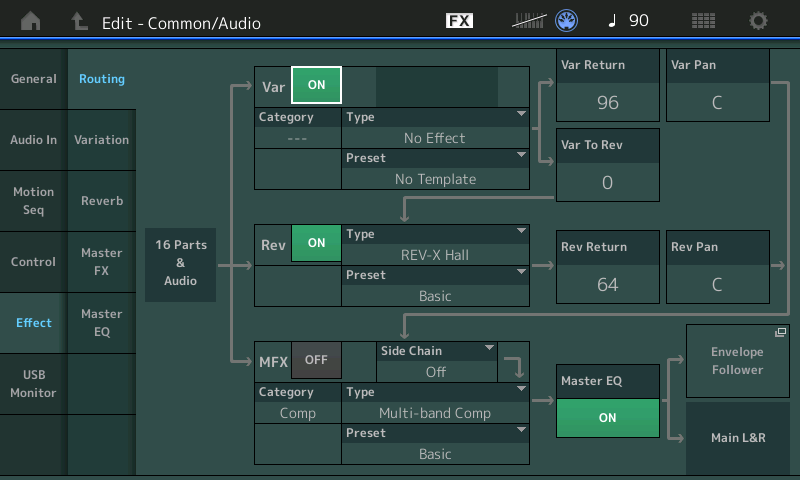Open the Utility gear icon

pyautogui.click(x=758, y=21)
